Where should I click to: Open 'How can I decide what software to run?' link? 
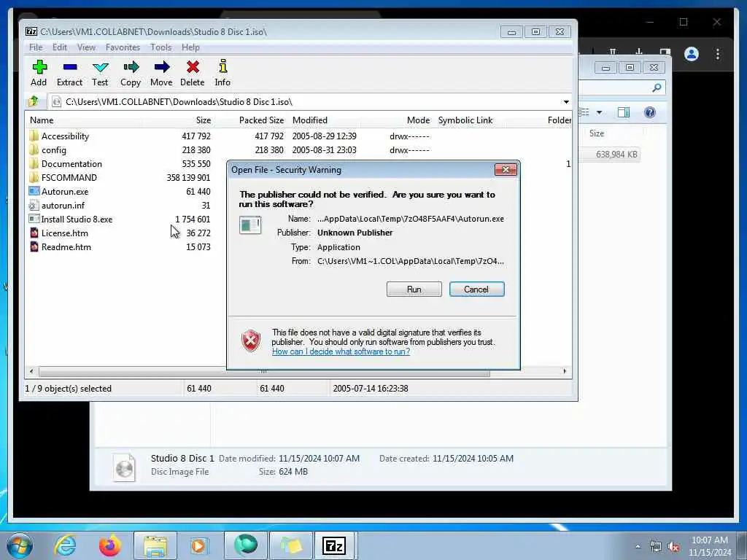click(341, 351)
